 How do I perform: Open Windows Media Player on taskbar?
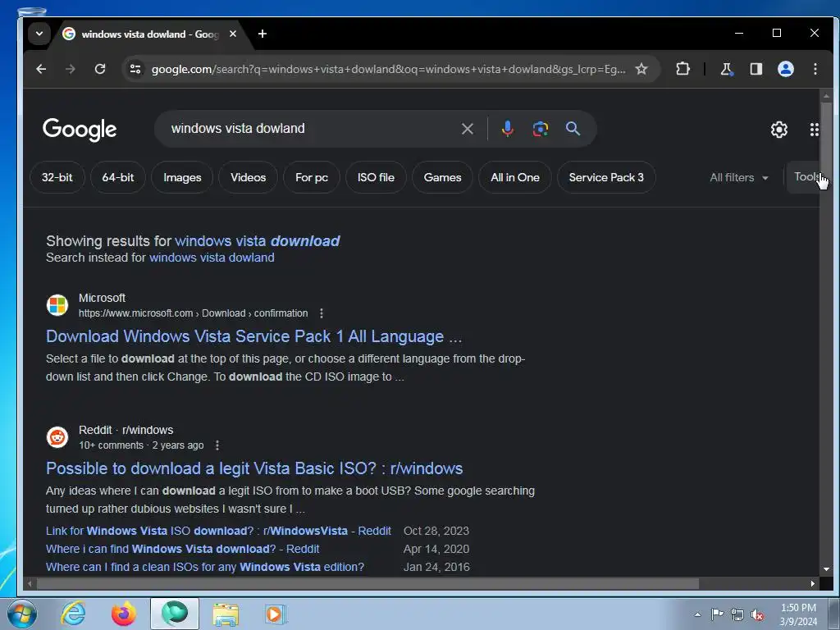coord(276,614)
